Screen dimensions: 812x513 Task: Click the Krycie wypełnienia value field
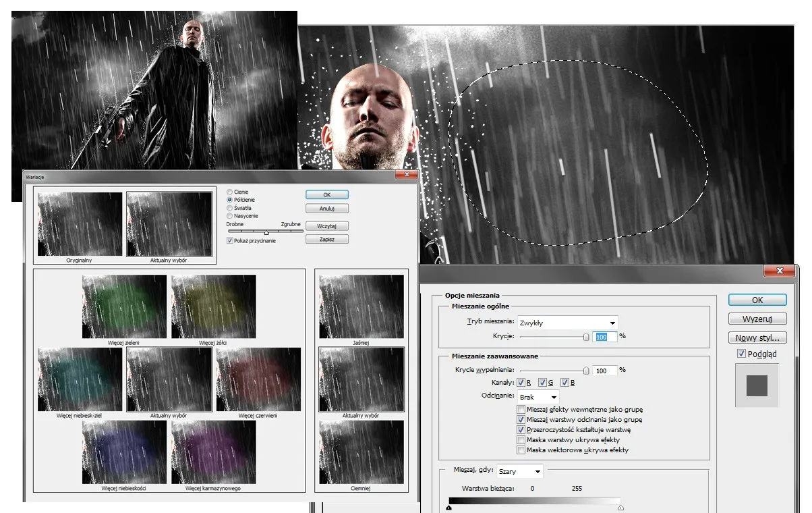[605, 370]
